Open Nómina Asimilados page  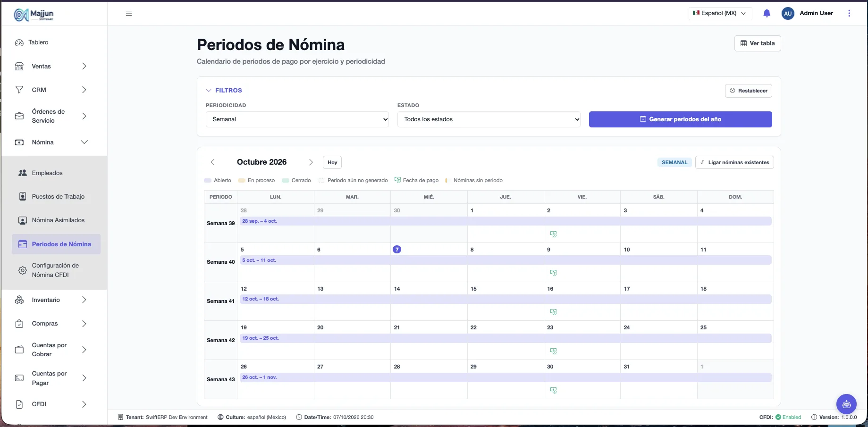click(x=58, y=220)
